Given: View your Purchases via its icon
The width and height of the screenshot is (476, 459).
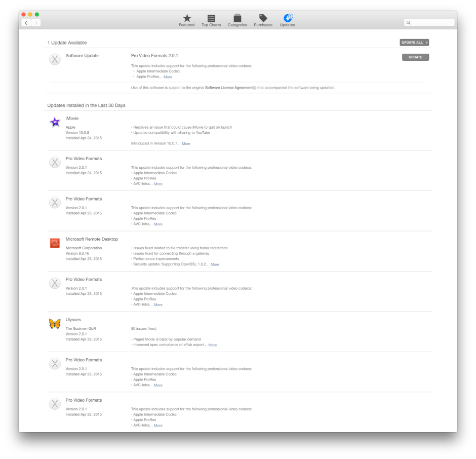Looking at the screenshot, I should [263, 19].
